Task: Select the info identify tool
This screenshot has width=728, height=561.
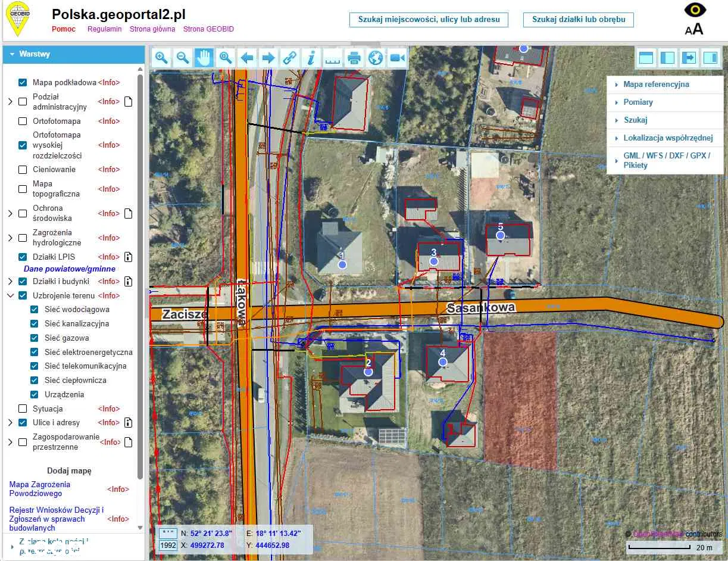Action: (x=311, y=58)
